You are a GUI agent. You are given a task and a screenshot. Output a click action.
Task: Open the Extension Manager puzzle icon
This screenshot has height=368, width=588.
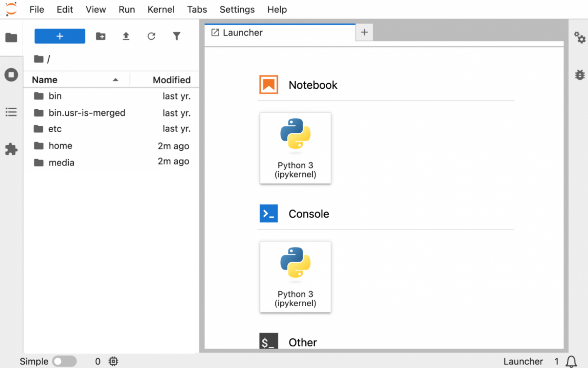point(11,149)
